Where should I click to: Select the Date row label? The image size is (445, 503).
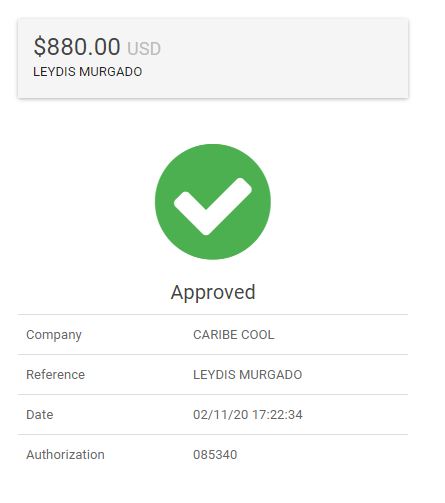click(x=40, y=415)
